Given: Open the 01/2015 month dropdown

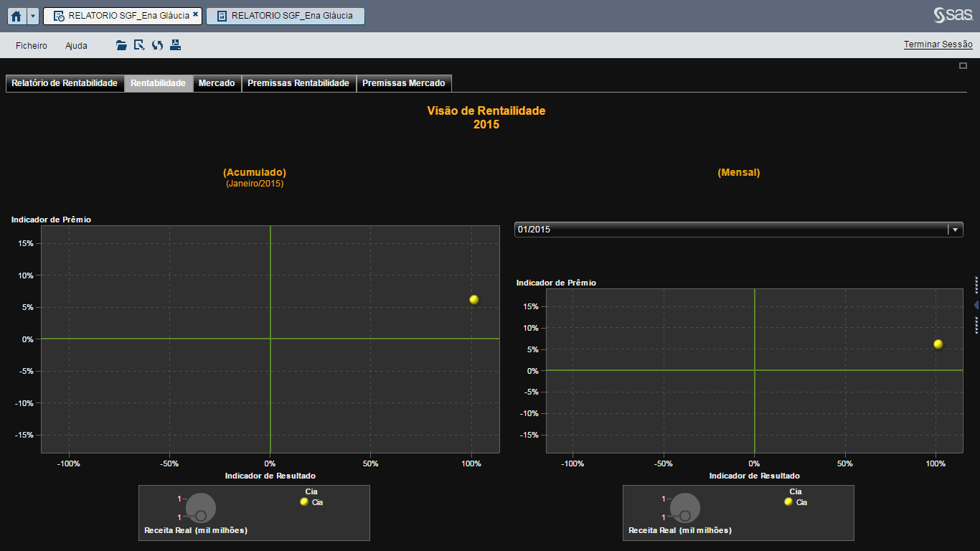Looking at the screenshot, I should coord(738,230).
